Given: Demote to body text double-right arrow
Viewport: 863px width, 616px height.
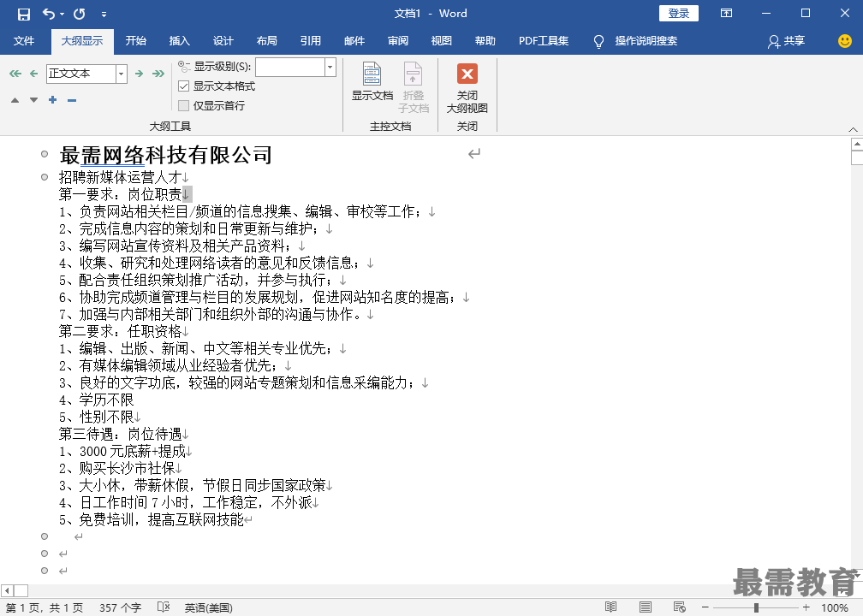Looking at the screenshot, I should point(158,74).
